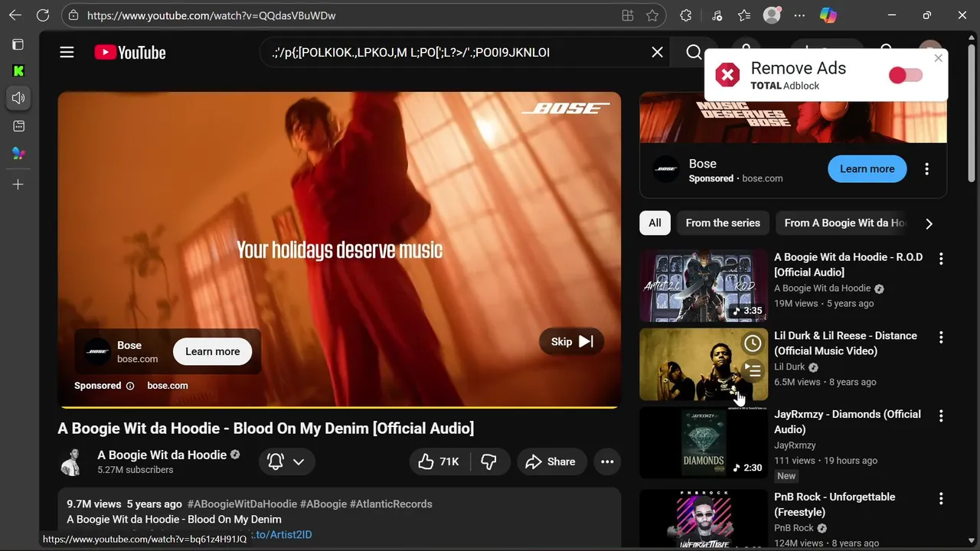The width and height of the screenshot is (980, 551).
Task: Open browser profile avatar
Action: 772,15
